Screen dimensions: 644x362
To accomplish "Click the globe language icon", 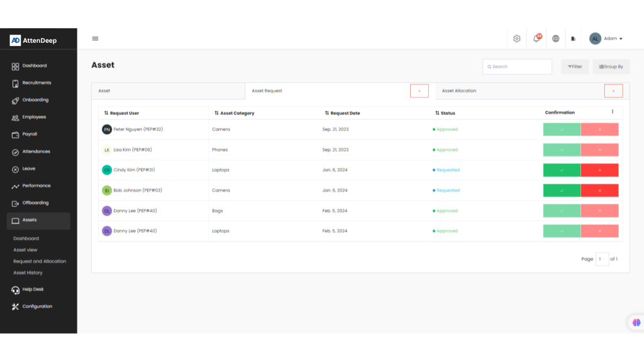I will coord(555,39).
